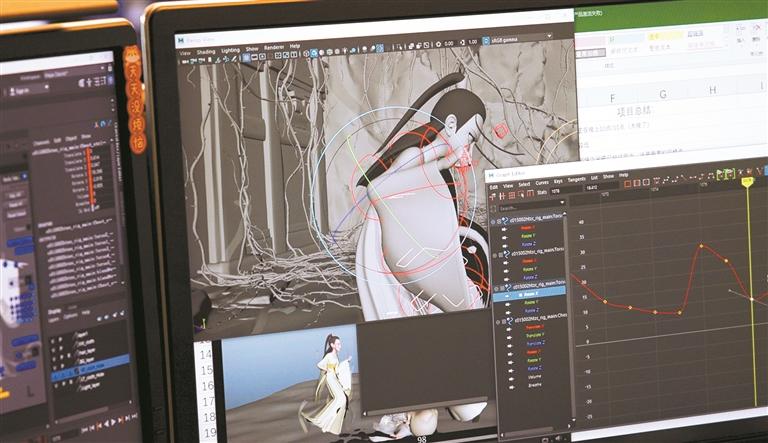
Task: Collapse the third rig_main node above selected row
Action: (496, 288)
